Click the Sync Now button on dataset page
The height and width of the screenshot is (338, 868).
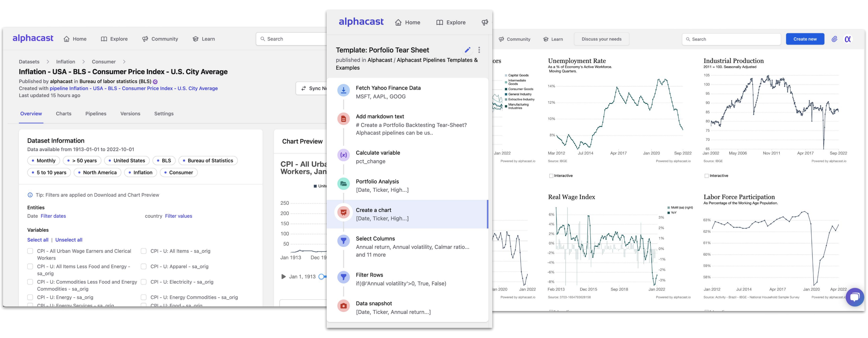coord(313,88)
